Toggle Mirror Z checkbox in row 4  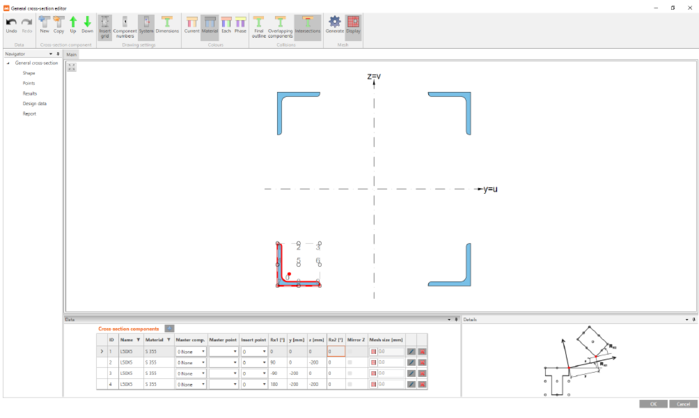point(350,384)
